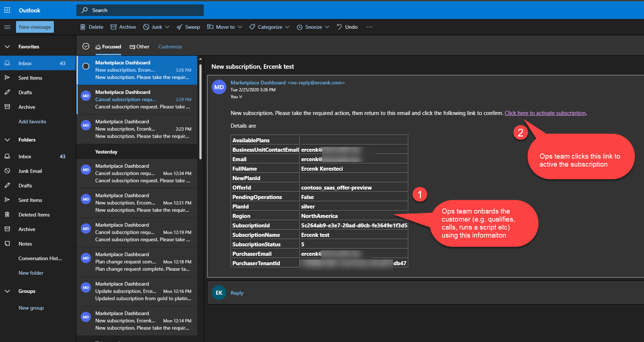The height and width of the screenshot is (342, 644).
Task: Click the Customize link
Action: click(170, 47)
